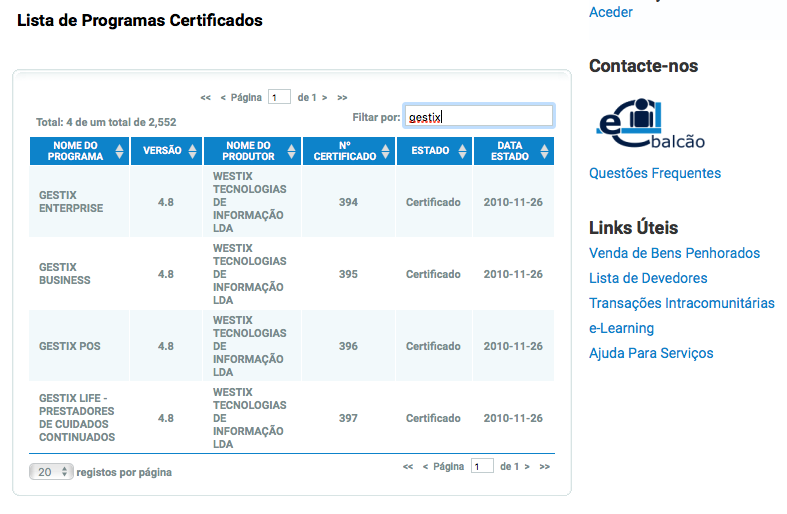This screenshot has width=787, height=514.
Task: Open Venda de Bens Penhorados link
Action: (675, 253)
